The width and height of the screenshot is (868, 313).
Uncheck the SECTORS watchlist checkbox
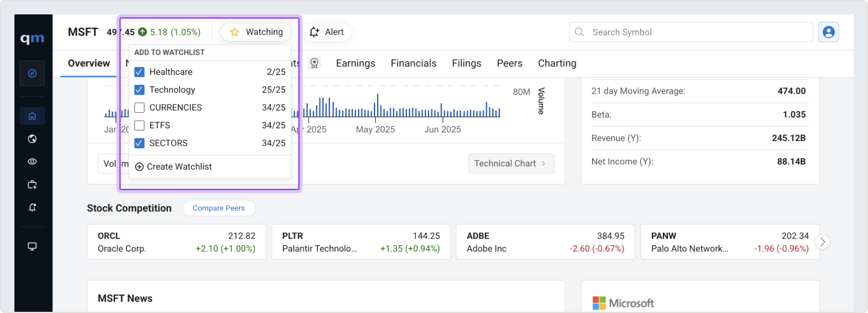point(139,143)
